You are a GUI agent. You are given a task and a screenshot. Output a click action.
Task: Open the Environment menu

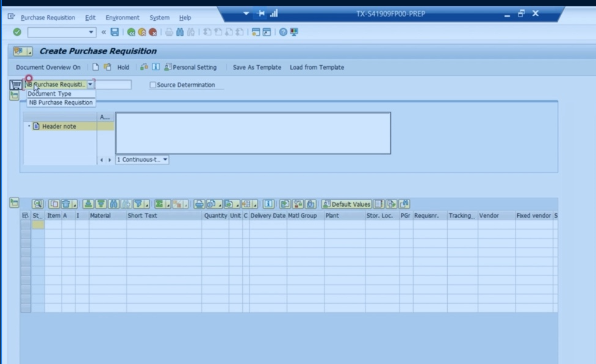pos(123,18)
